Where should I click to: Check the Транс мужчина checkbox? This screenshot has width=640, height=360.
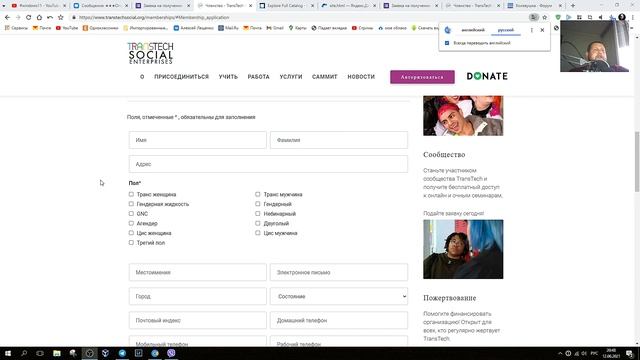pos(258,194)
